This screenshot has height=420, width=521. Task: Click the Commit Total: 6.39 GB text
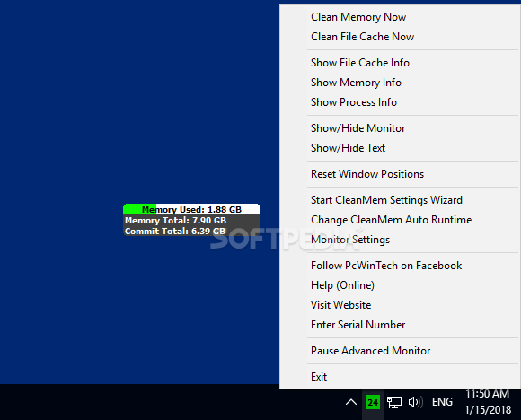pos(175,231)
